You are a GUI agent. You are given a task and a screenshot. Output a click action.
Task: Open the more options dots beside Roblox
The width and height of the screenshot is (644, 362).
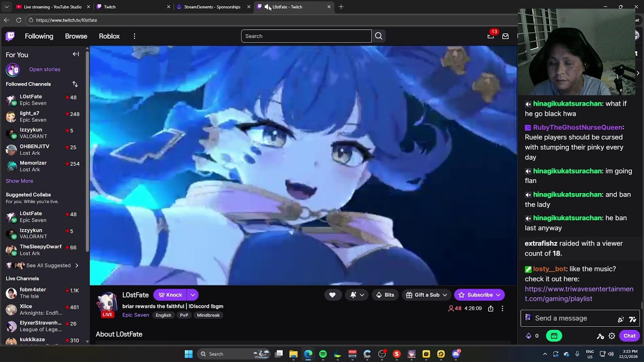(134, 36)
